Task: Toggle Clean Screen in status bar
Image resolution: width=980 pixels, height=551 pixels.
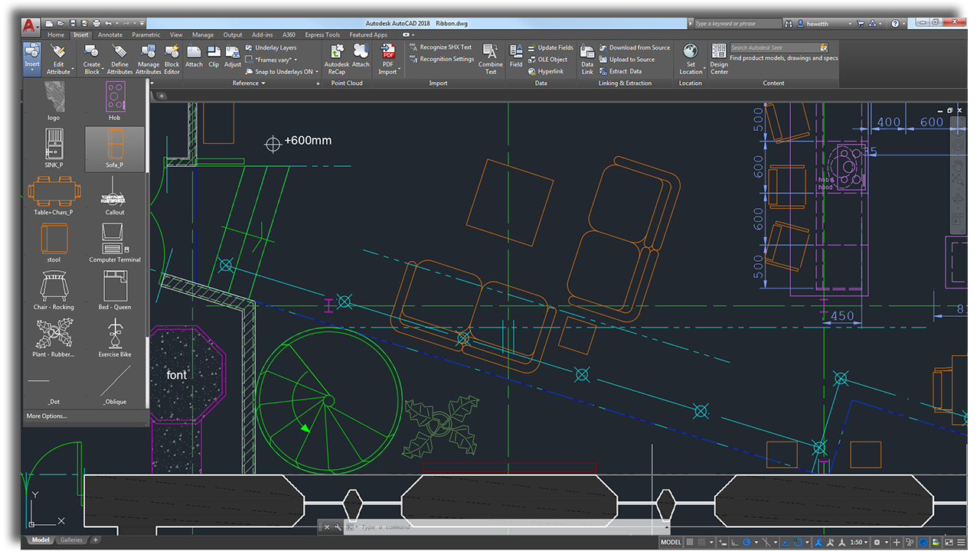Action: pos(949,543)
